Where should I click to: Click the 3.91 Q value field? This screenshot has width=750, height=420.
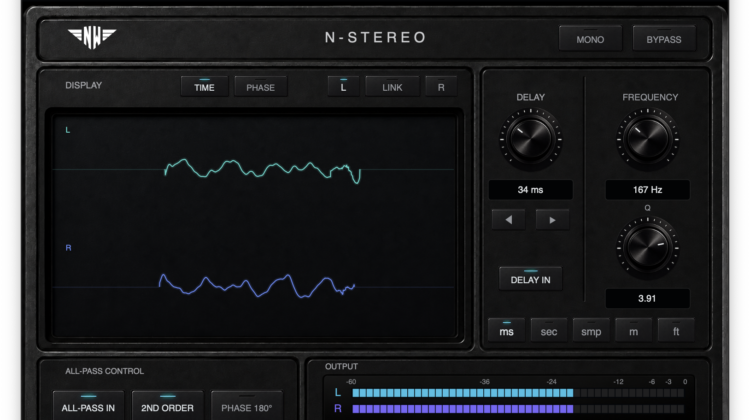648,298
